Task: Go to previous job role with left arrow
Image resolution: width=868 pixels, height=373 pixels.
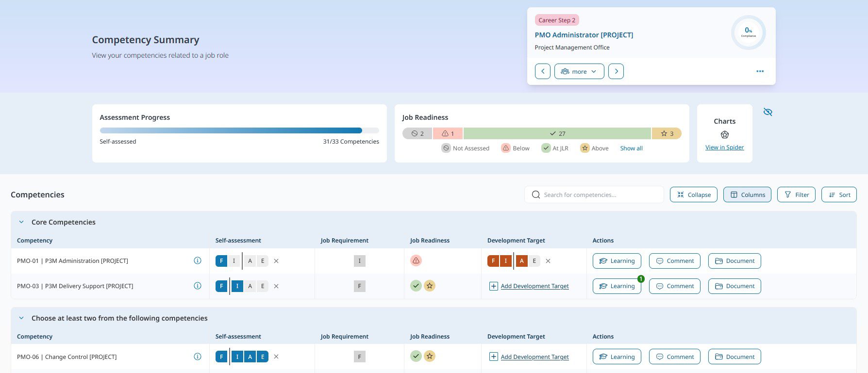Action: point(543,71)
